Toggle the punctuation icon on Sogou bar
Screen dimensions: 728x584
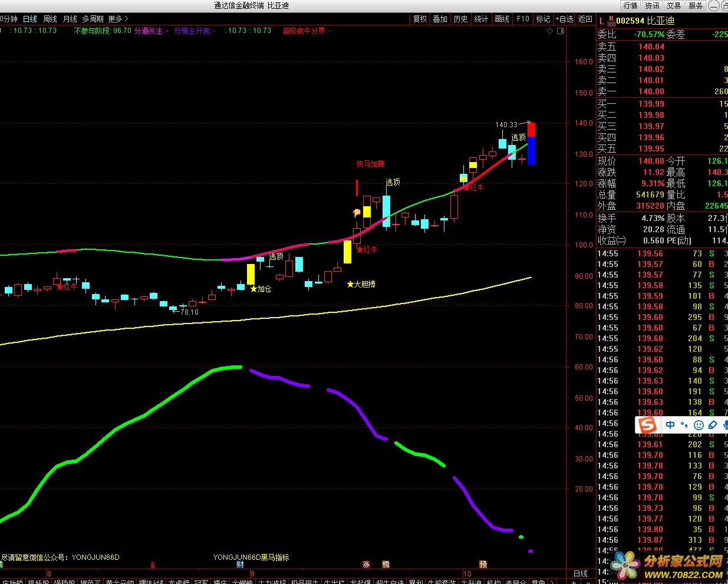click(684, 425)
